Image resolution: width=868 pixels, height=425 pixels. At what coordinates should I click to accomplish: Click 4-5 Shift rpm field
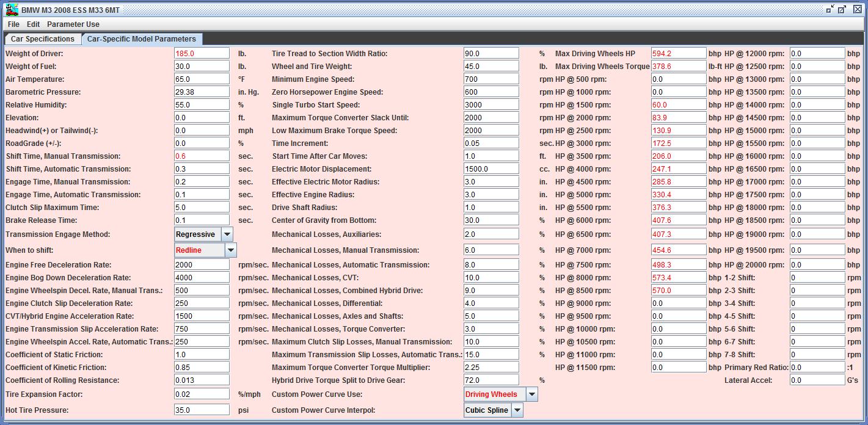tap(817, 316)
